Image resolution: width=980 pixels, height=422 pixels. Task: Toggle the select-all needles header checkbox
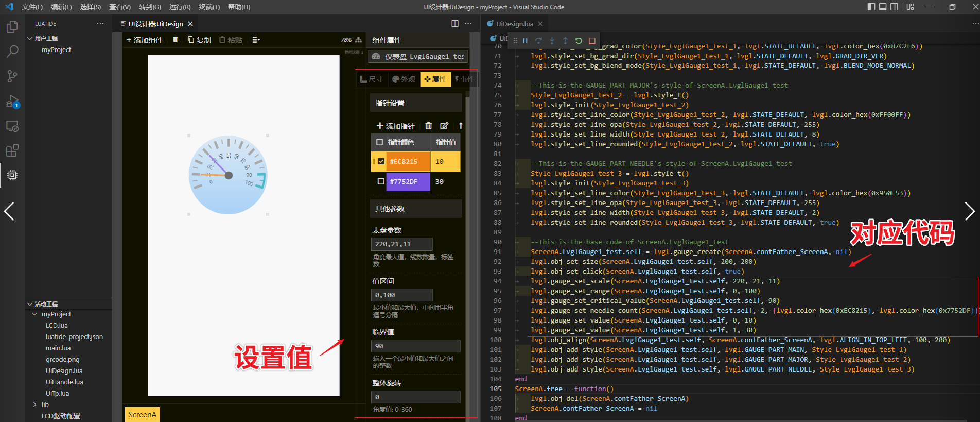(380, 142)
